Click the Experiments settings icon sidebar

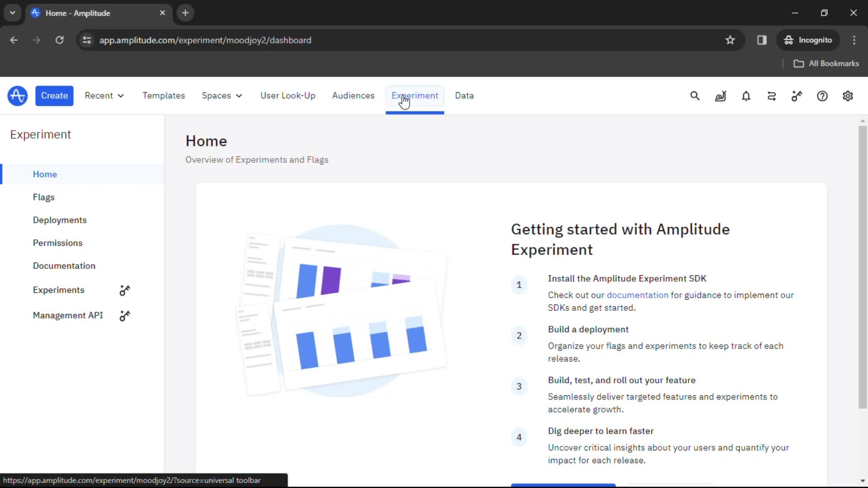125,290
